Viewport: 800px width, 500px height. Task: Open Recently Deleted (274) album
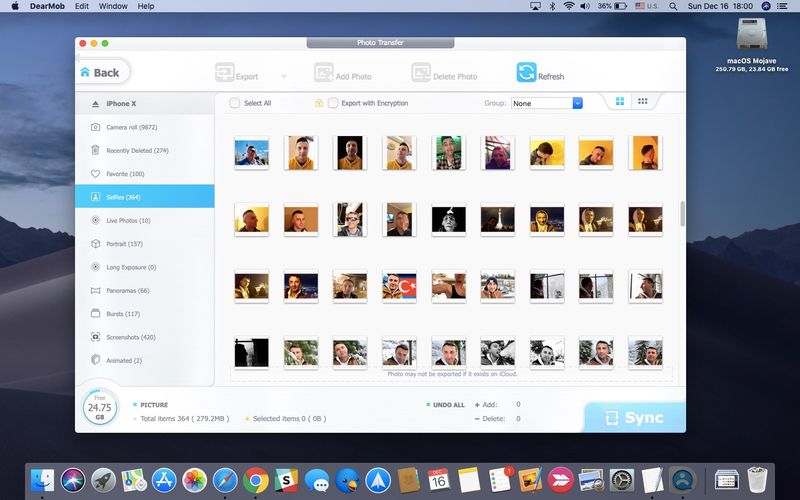point(144,151)
